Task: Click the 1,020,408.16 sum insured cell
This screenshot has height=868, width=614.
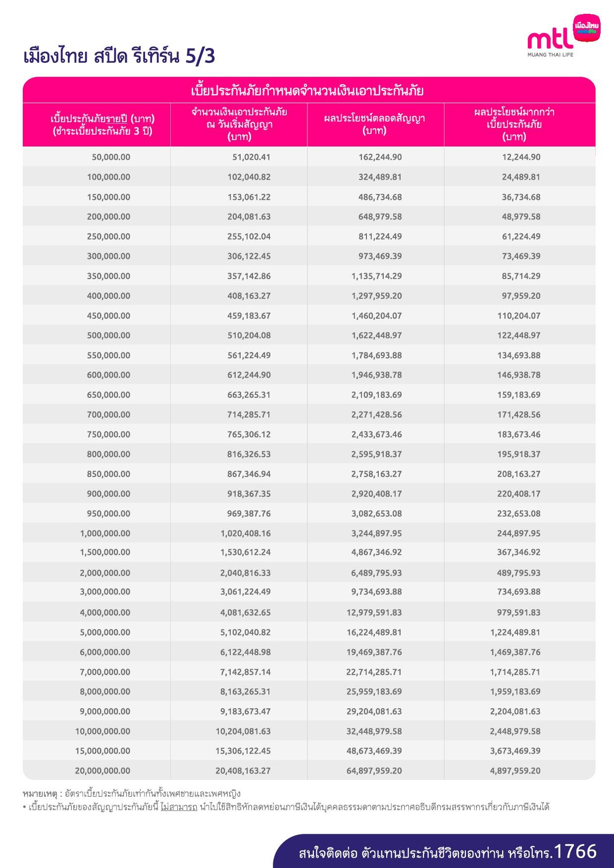Action: (x=246, y=533)
